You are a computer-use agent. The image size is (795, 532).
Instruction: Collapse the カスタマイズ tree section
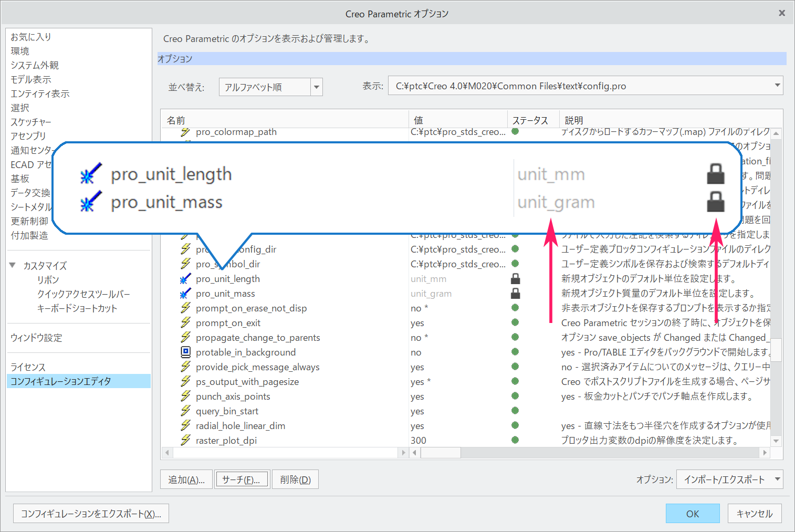click(13, 266)
